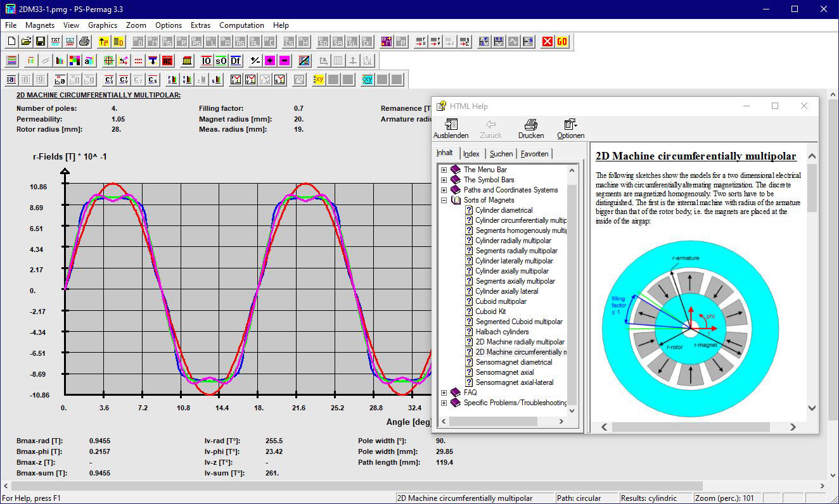The image size is (839, 504).
Task: Click the yellow GO computation button
Action: click(562, 42)
